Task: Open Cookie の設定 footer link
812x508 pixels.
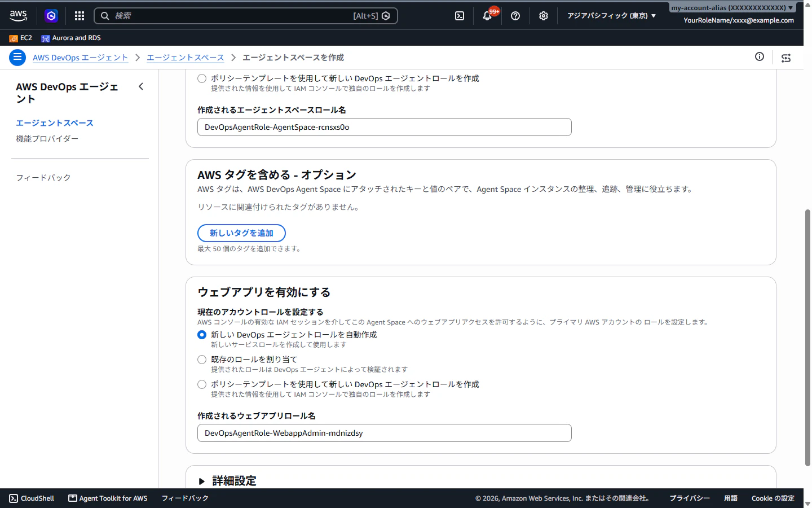Action: pyautogui.click(x=773, y=498)
